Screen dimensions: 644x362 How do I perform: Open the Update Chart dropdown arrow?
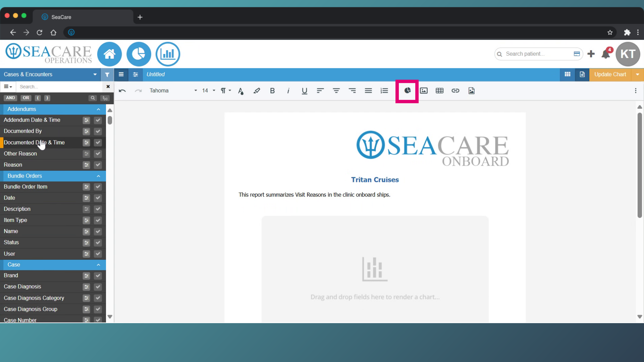tap(637, 74)
